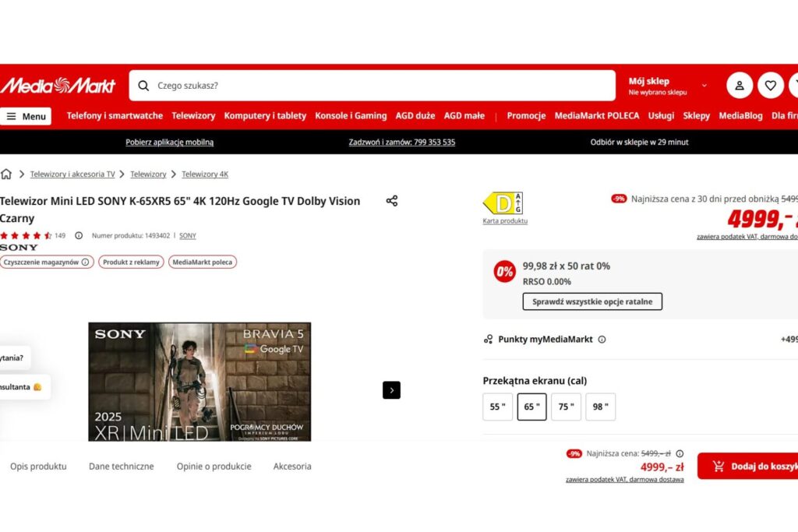Select 75 inch screen size
The width and height of the screenshot is (798, 532).
[566, 407]
